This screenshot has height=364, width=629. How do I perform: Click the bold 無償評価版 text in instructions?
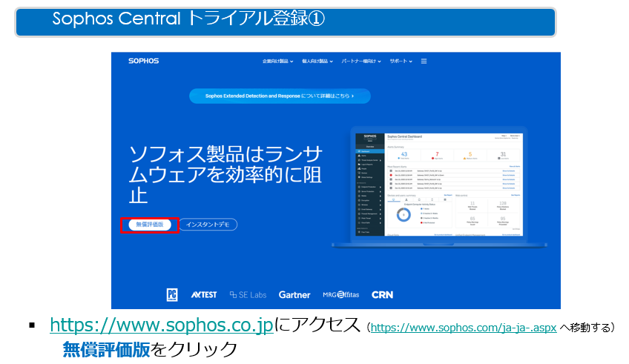click(106, 350)
